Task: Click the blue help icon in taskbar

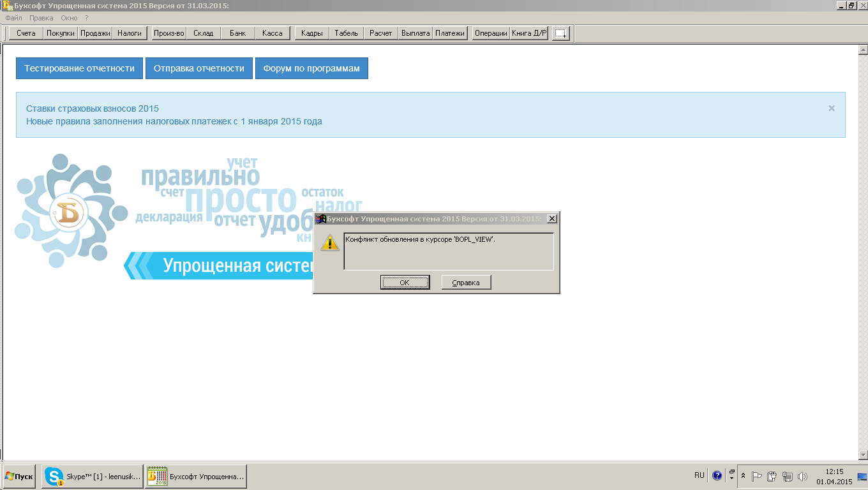Action: (x=717, y=476)
